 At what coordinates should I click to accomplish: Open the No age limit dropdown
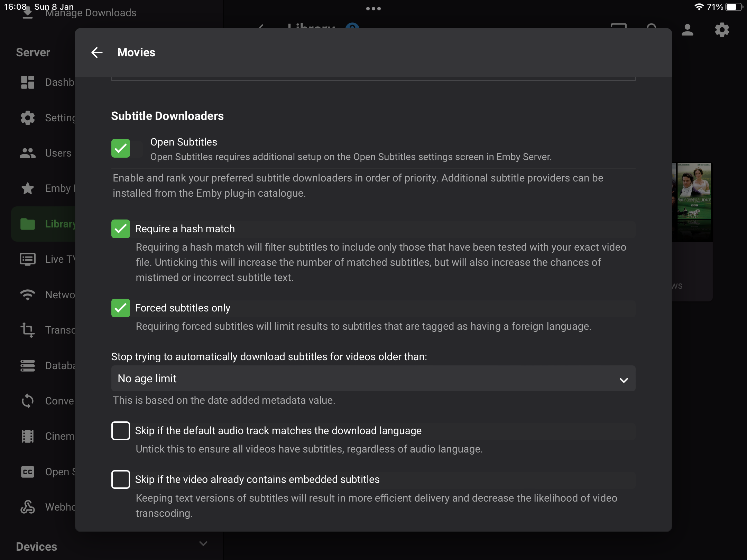pyautogui.click(x=373, y=379)
